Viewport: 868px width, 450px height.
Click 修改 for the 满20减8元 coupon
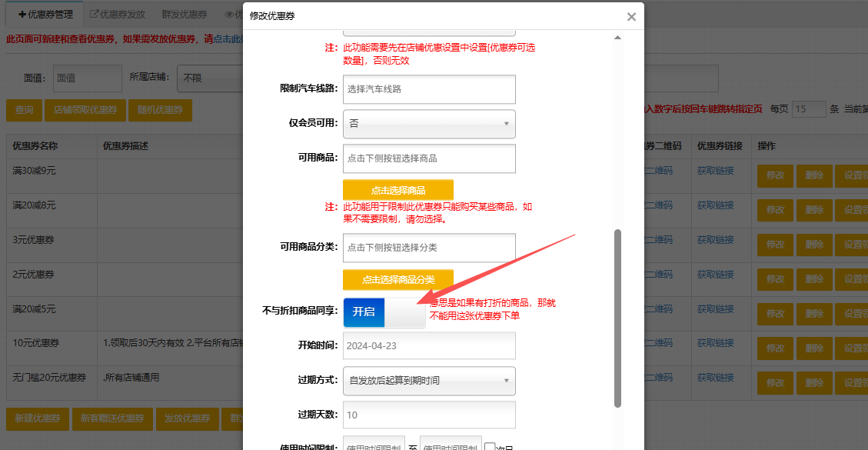(x=774, y=210)
